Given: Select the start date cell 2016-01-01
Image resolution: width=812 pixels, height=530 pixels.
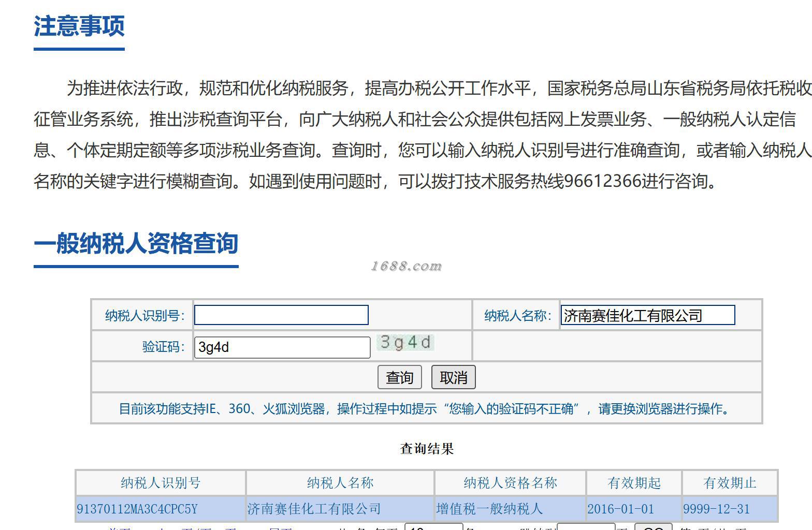Looking at the screenshot, I should (634, 509).
